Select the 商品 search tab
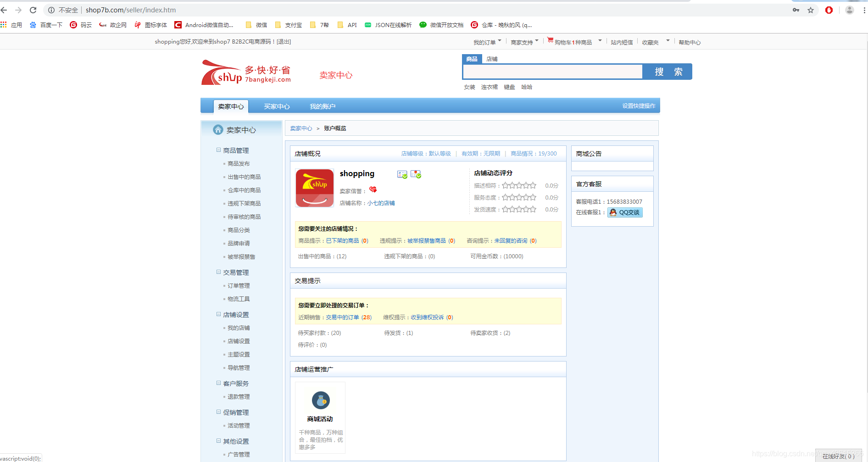 [x=472, y=59]
